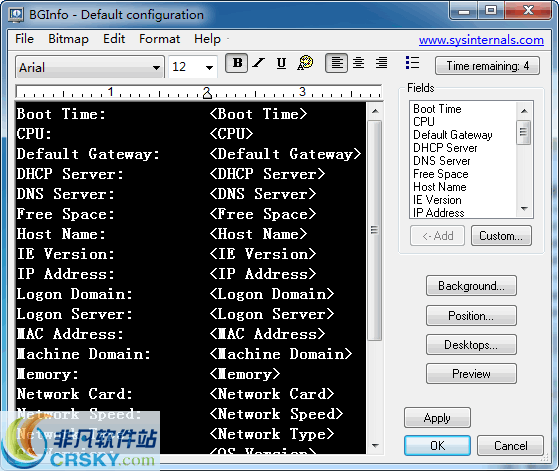Viewport: 559px width, 471px height.
Task: Visit www.sysinternals.com link
Action: [481, 40]
